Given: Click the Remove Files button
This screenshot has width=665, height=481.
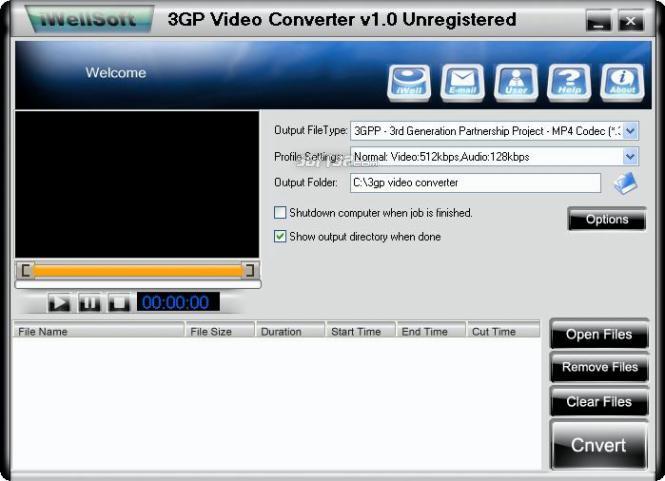Looking at the screenshot, I should 599,367.
